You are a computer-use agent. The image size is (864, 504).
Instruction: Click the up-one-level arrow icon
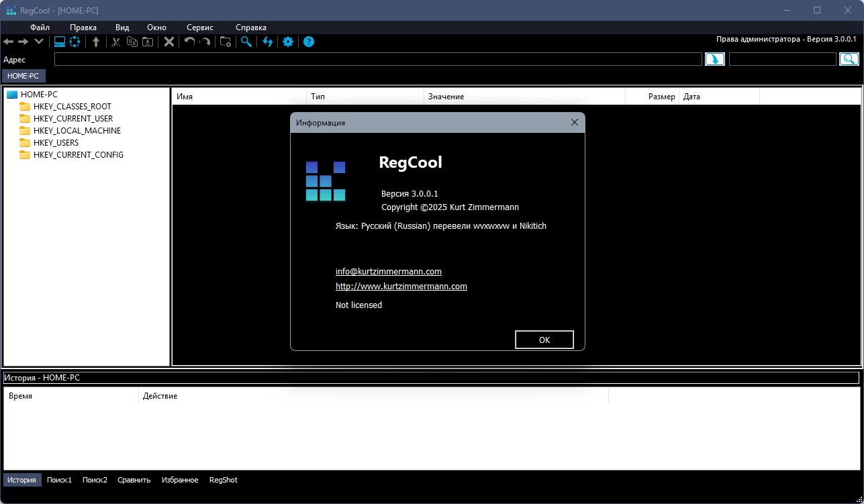[x=96, y=42]
